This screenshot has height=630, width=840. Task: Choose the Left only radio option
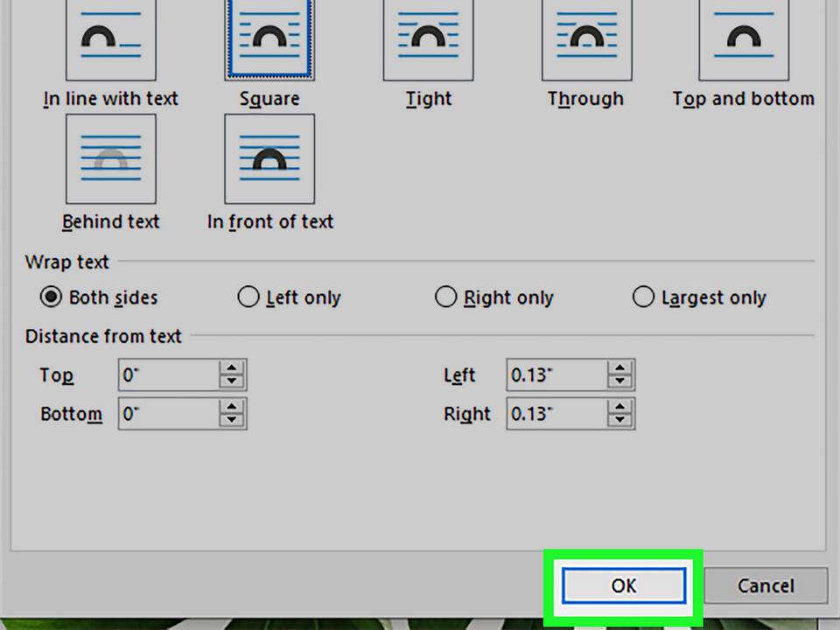coord(248,297)
